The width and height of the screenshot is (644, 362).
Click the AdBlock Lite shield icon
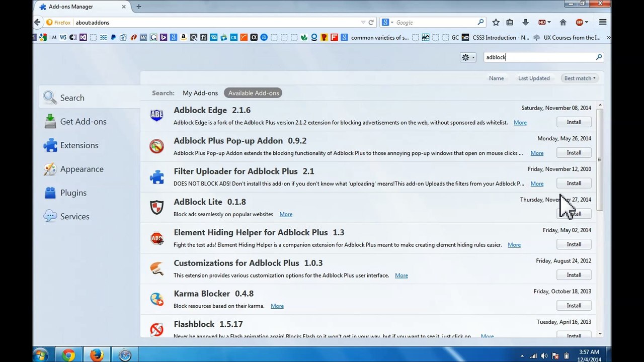click(x=156, y=207)
